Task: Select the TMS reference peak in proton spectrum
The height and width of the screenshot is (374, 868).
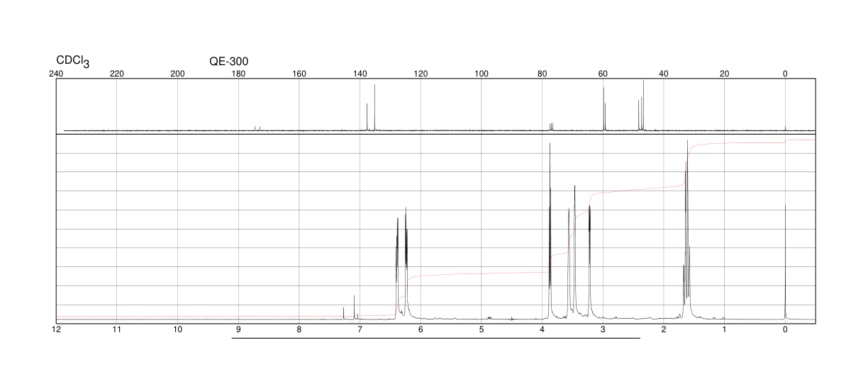Action: 785,262
